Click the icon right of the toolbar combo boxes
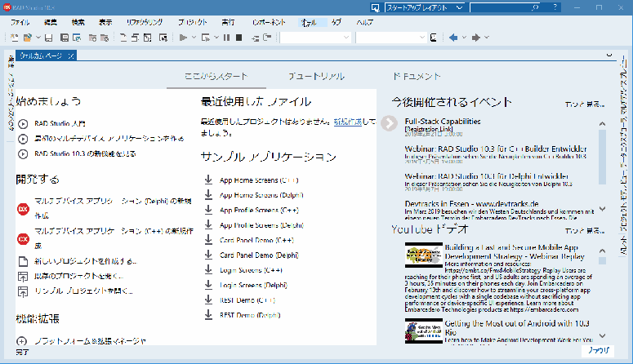This screenshot has height=364, width=633. (434, 38)
